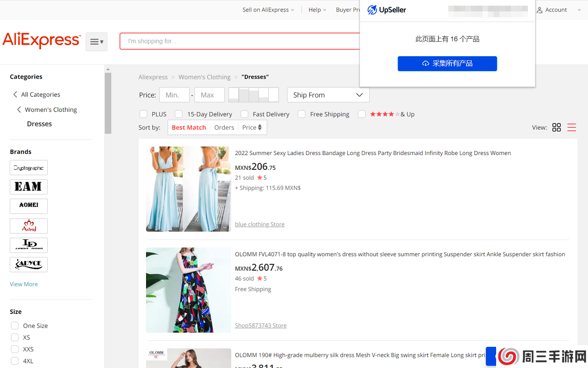Open the blue clothing Store link

(x=260, y=224)
